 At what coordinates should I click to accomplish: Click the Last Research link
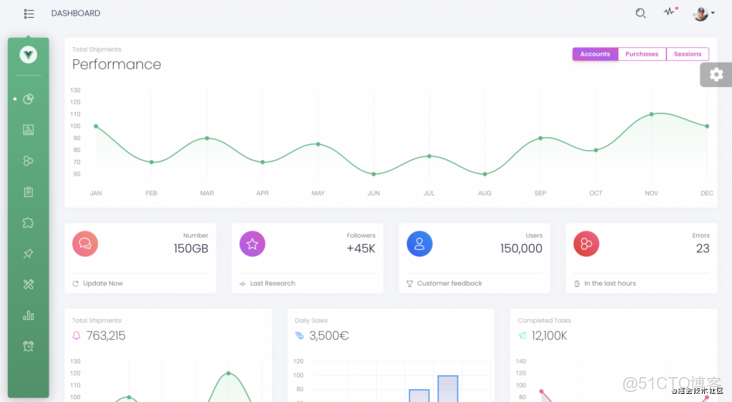click(x=273, y=283)
